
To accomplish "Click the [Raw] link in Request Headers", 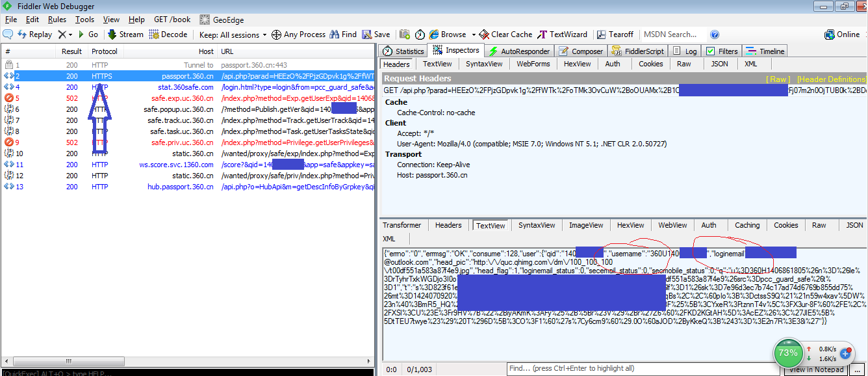I will pos(778,79).
